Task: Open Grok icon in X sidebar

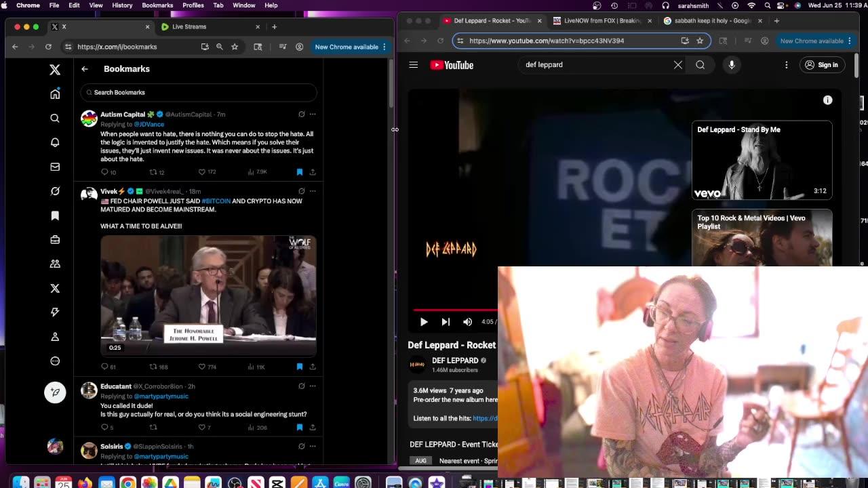Action: [x=55, y=191]
